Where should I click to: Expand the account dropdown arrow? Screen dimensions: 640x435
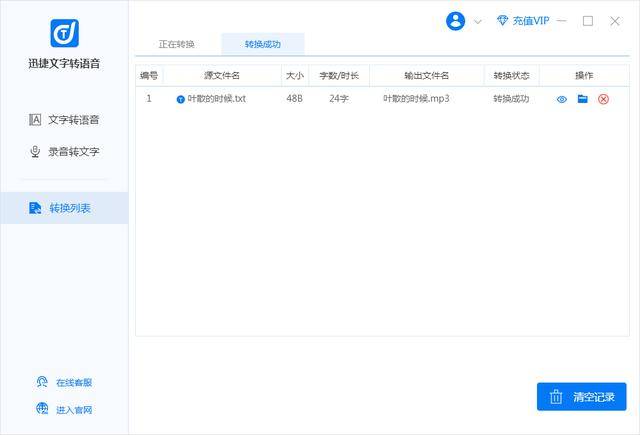(478, 21)
